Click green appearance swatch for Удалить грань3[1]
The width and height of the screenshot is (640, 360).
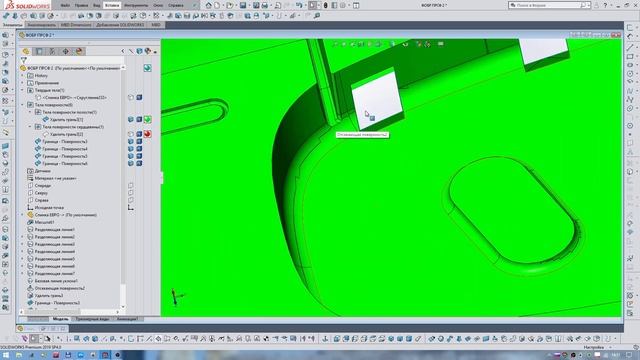pos(147,120)
